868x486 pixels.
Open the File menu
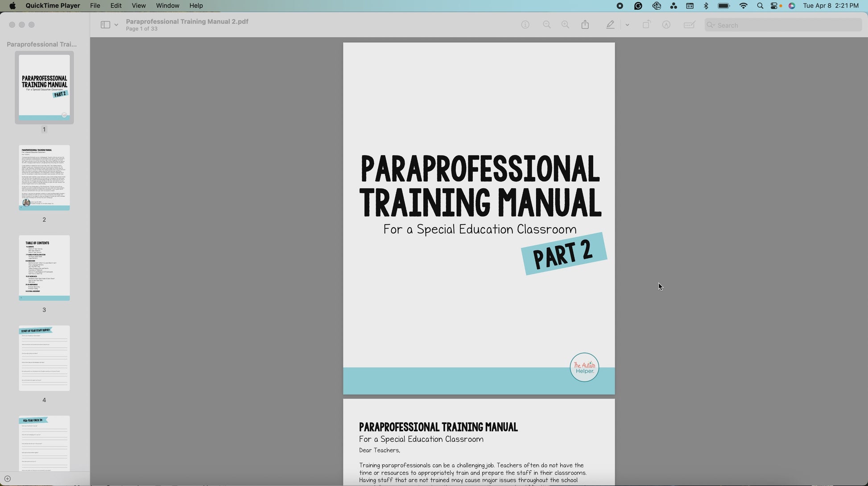[x=95, y=6]
